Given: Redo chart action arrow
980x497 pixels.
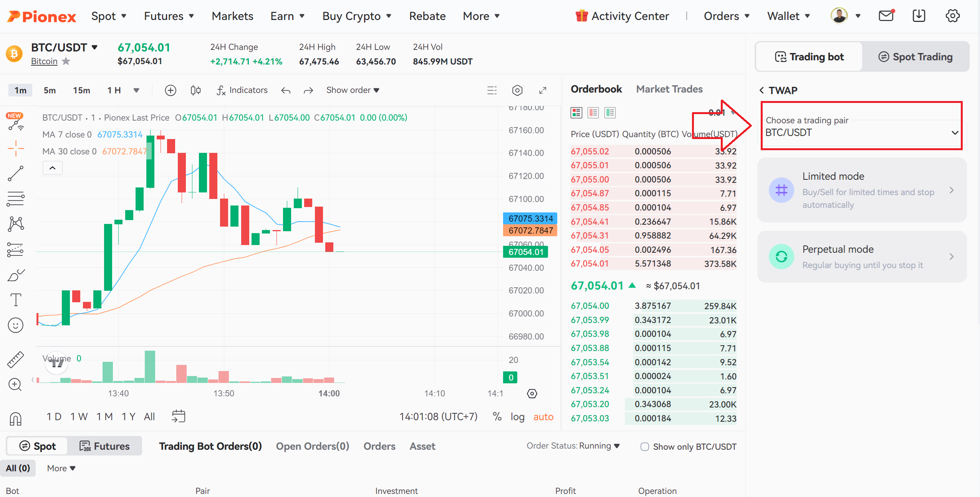Looking at the screenshot, I should [308, 90].
